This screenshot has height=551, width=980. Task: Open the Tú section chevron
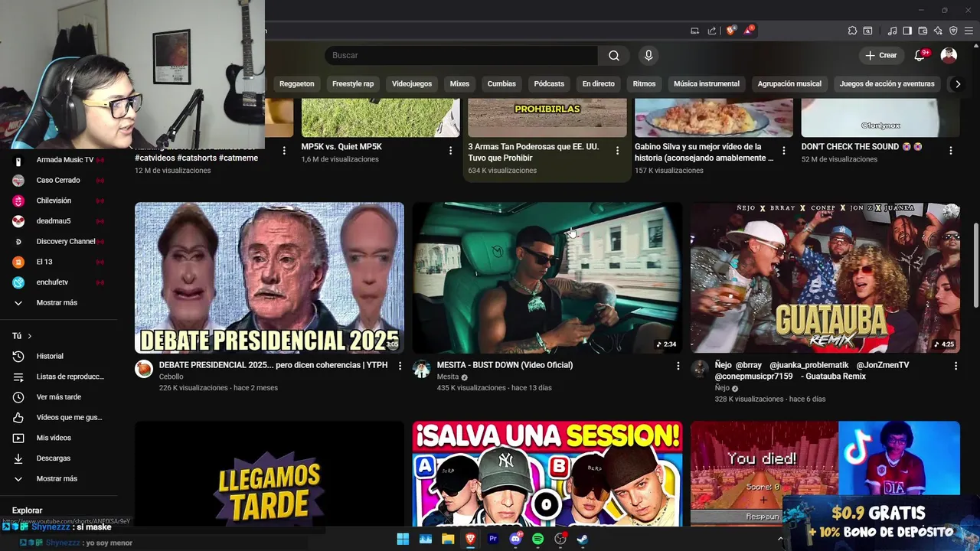[29, 336]
